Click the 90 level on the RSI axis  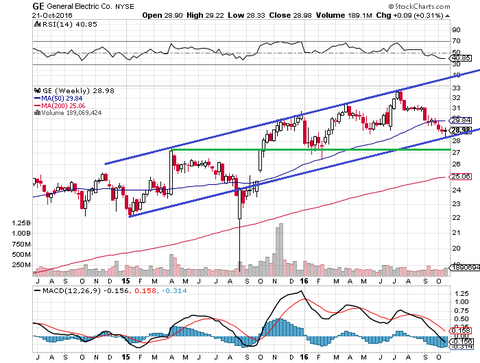[456, 30]
